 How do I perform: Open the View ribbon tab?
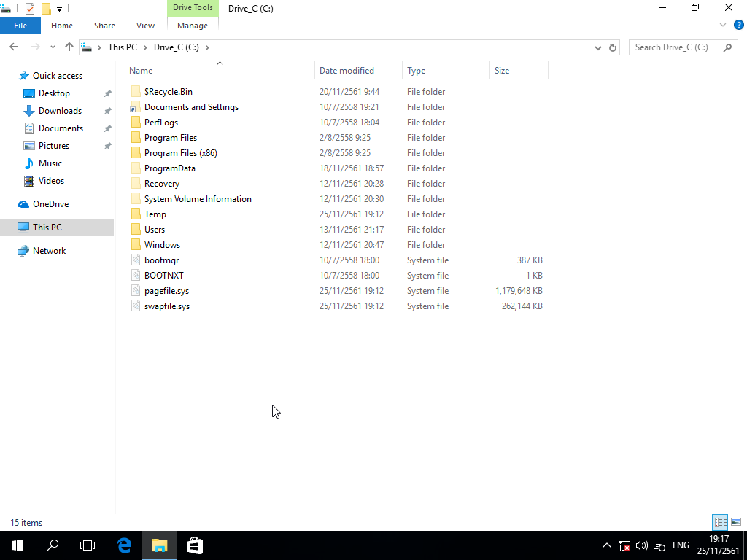click(145, 26)
